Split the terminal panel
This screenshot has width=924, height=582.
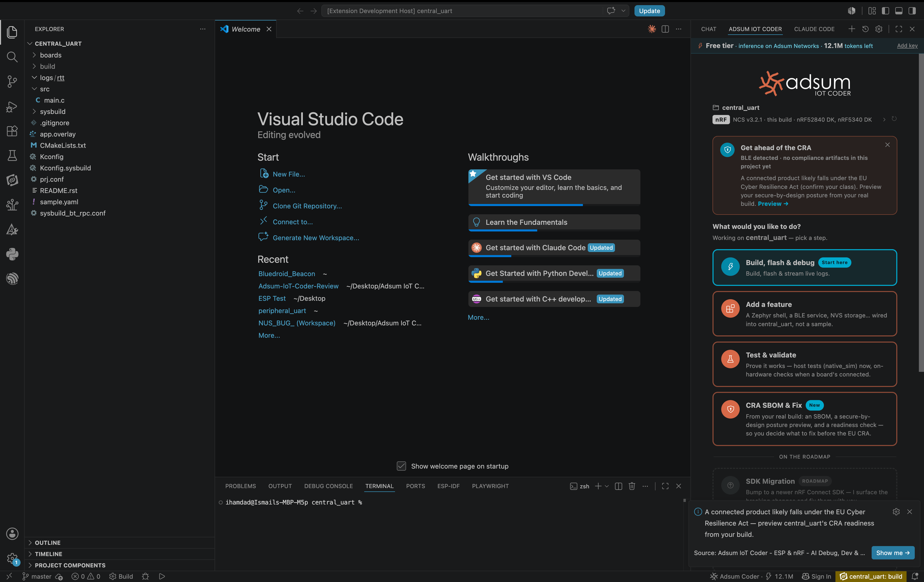tap(618, 486)
